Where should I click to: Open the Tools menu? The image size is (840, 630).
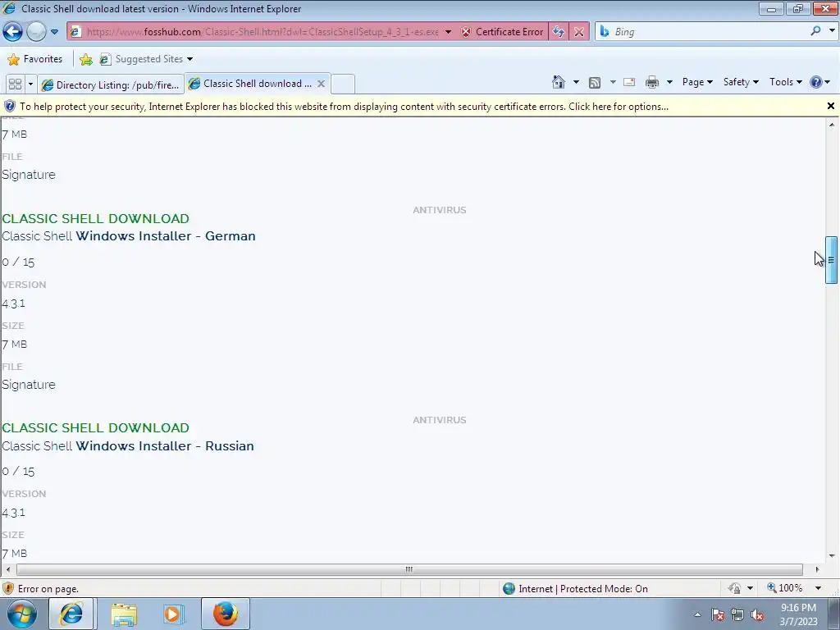[785, 82]
